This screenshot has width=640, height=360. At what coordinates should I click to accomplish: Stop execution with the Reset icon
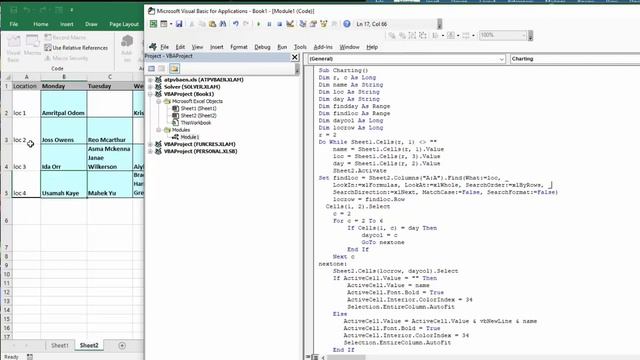[x=279, y=24]
